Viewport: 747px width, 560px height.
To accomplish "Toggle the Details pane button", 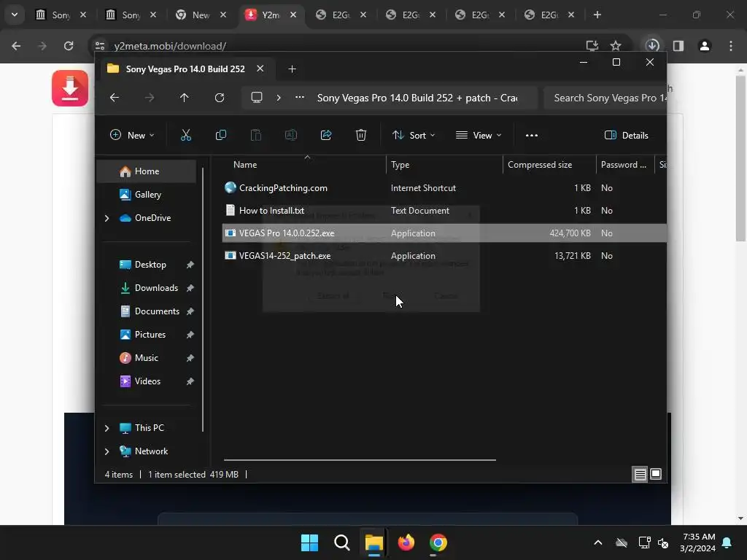I will point(626,135).
